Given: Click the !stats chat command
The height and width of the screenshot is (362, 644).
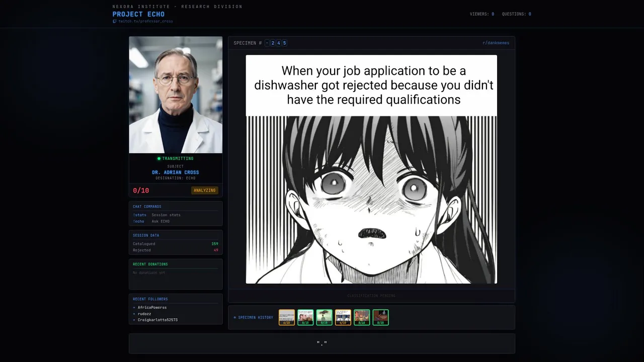Looking at the screenshot, I should (139, 215).
